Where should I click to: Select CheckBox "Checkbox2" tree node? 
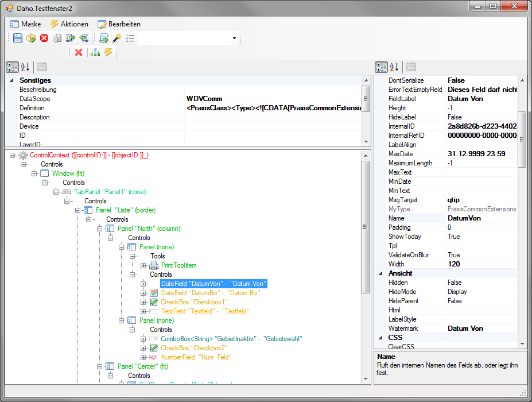(194, 348)
